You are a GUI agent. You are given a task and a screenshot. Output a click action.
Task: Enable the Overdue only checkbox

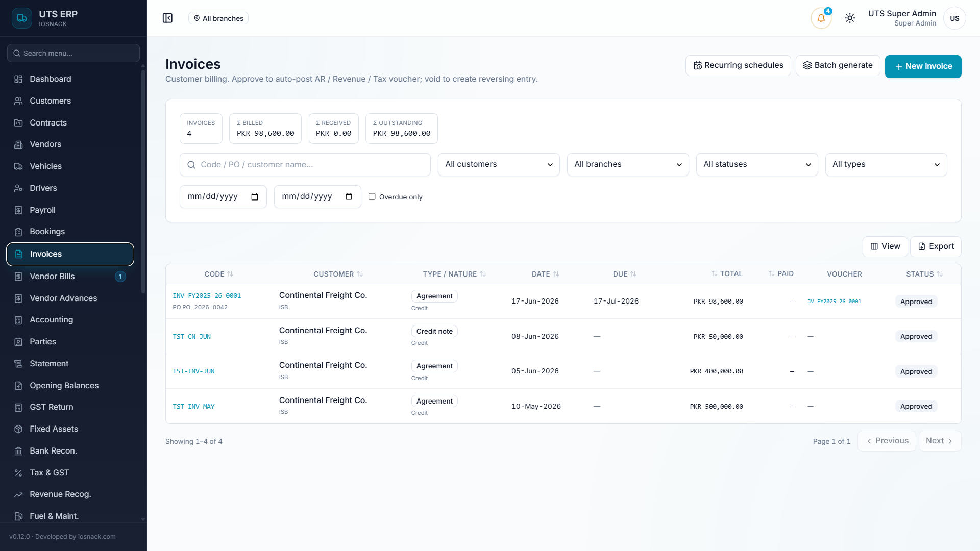(372, 197)
